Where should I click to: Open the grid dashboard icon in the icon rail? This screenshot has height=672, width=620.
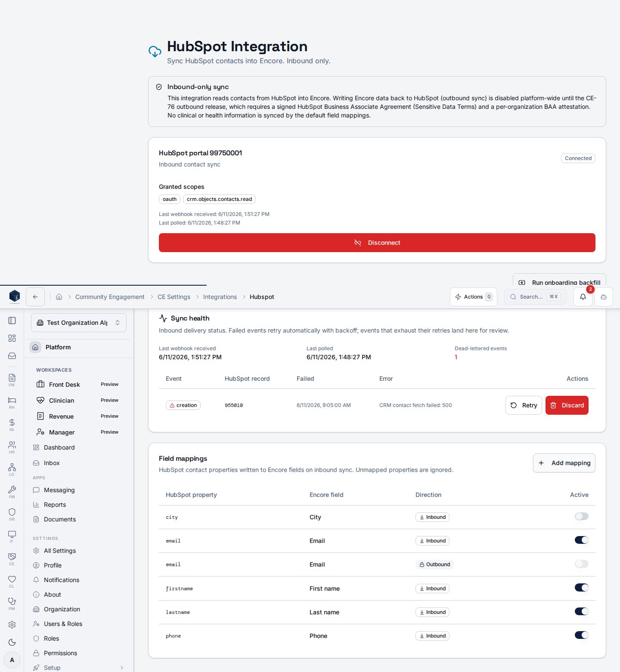[12, 338]
